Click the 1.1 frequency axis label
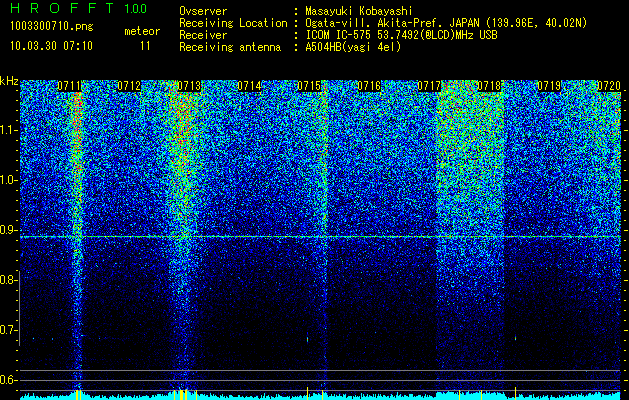Screen dimensions: 629x400 (7, 130)
